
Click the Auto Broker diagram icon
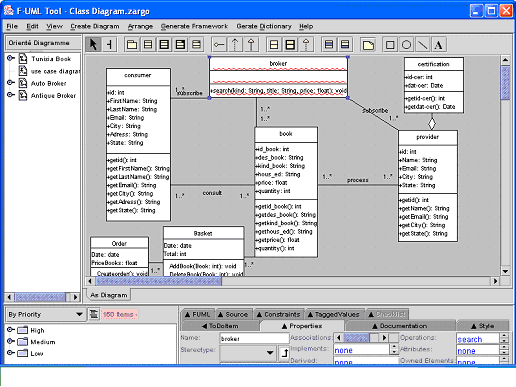point(23,83)
